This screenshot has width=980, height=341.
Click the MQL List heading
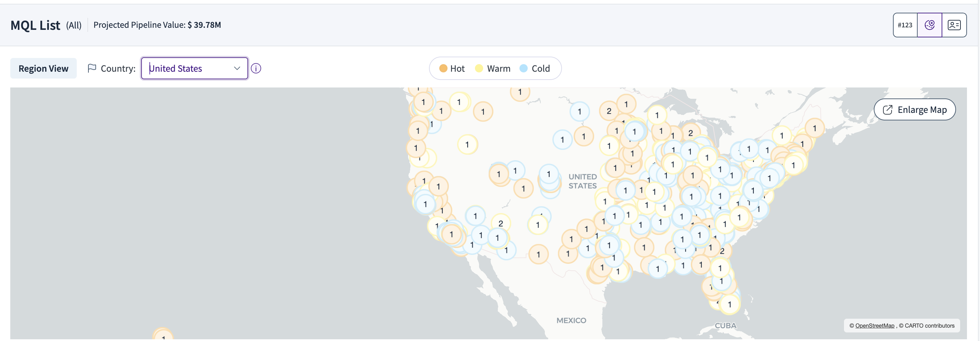click(x=35, y=25)
